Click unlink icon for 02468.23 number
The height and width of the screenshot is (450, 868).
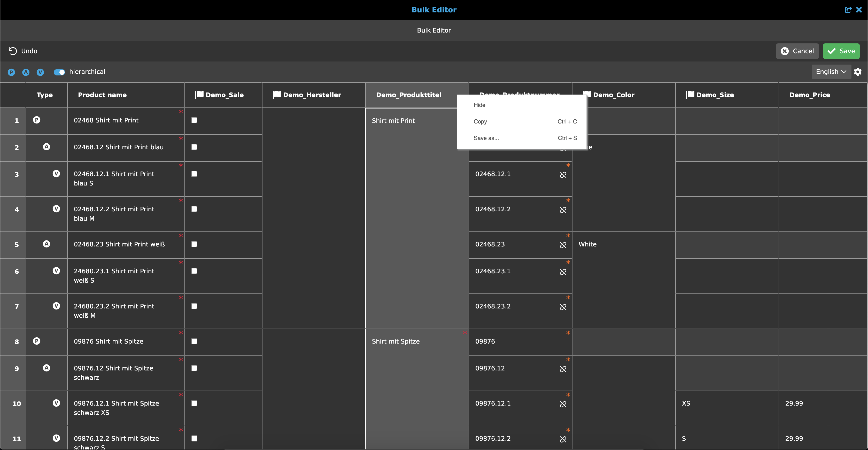pos(563,245)
